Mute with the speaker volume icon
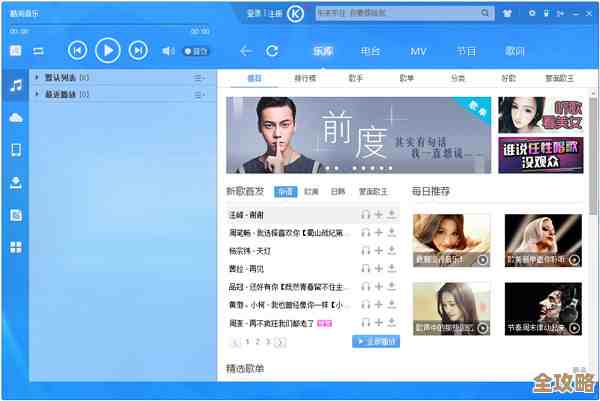Image resolution: width=600 pixels, height=401 pixels. coord(168,51)
